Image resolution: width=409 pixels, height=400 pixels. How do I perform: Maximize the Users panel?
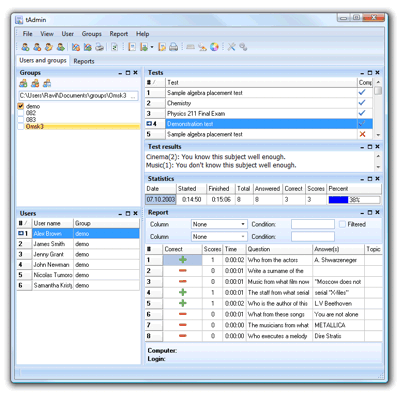(128, 213)
